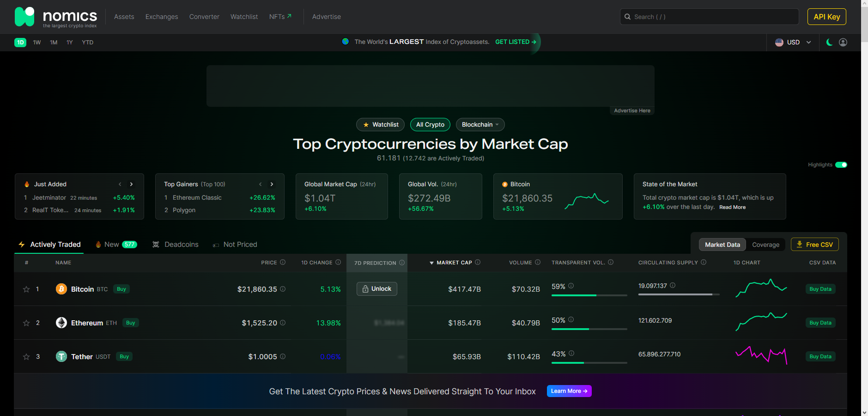Click Bitcoin transparent volume progress bar

(589, 295)
